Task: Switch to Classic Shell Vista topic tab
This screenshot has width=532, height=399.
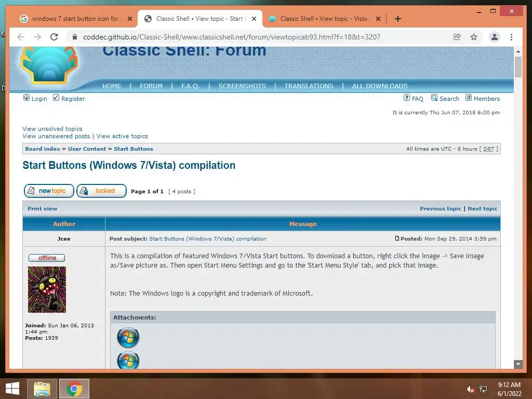Action: (323, 19)
